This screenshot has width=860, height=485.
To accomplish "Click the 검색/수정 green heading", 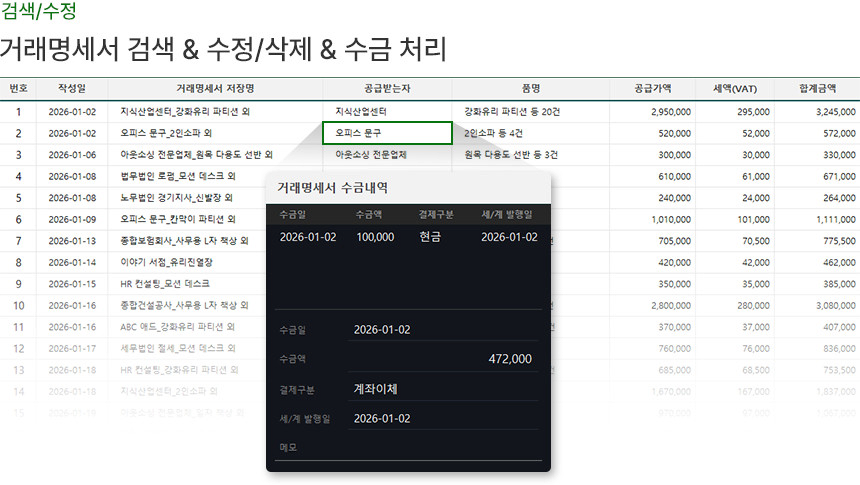I will click(x=38, y=13).
